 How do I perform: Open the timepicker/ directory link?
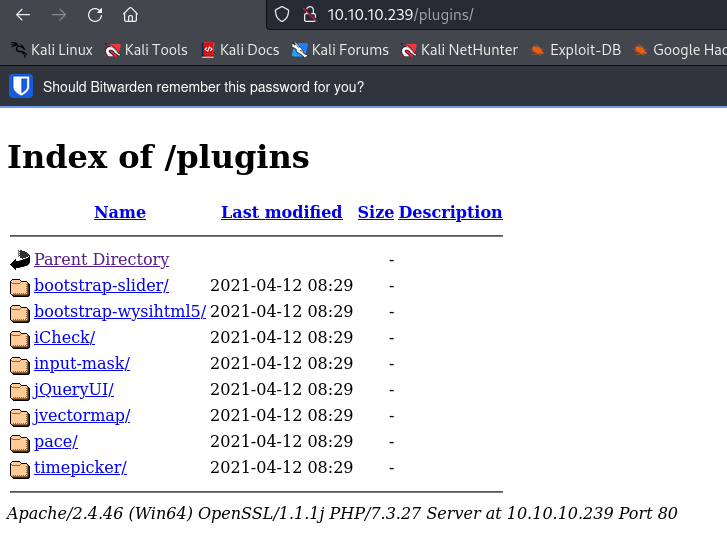[80, 467]
